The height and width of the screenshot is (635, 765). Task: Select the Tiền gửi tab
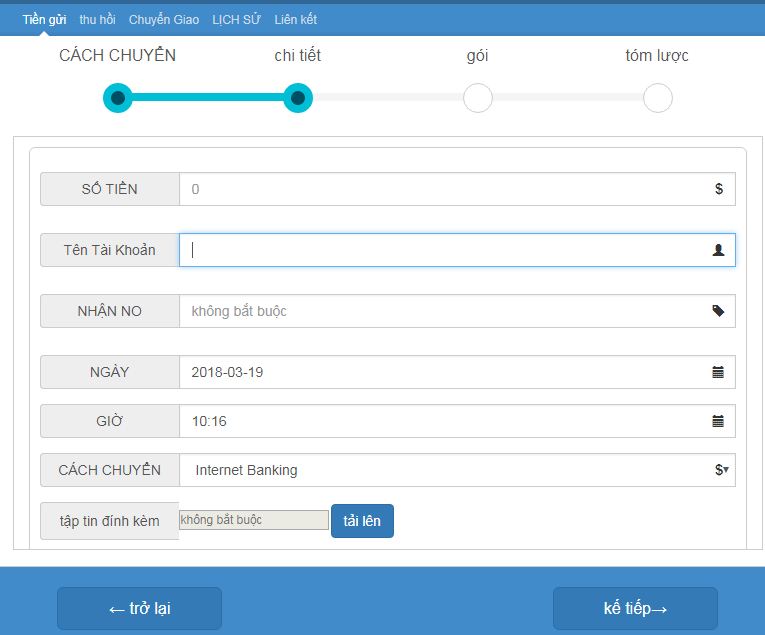tap(44, 20)
